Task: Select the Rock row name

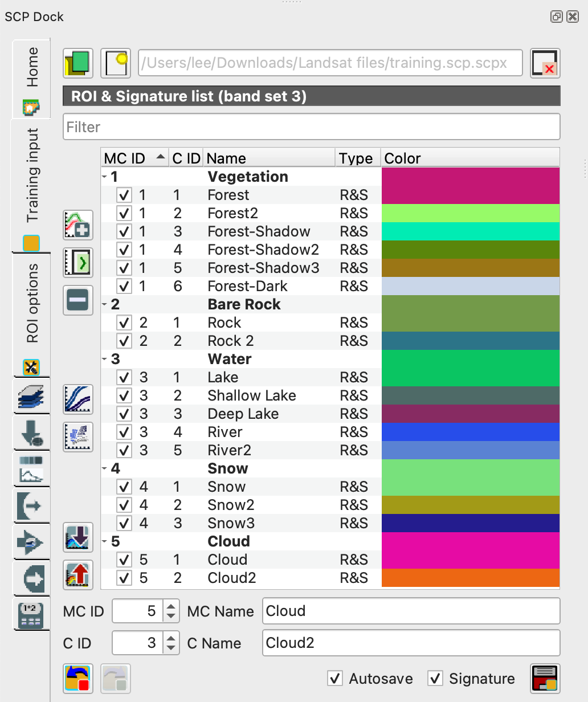Action: click(x=224, y=323)
